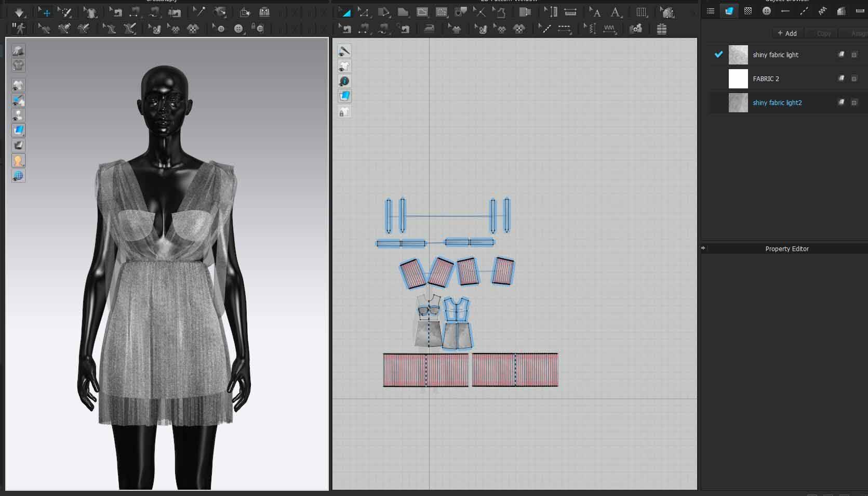
Task: Select the Dart tool in 2D toolbar
Action: pyautogui.click(x=461, y=12)
